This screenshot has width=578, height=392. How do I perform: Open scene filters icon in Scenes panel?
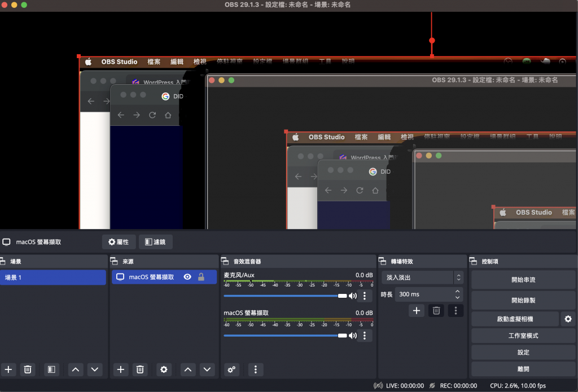[x=51, y=369]
